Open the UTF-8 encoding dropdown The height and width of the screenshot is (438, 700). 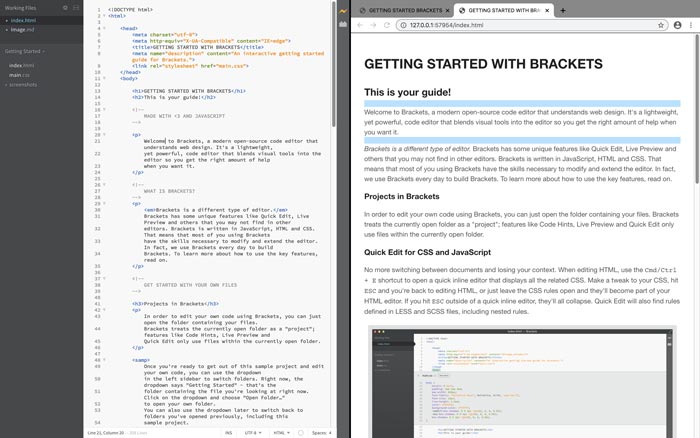pos(253,433)
